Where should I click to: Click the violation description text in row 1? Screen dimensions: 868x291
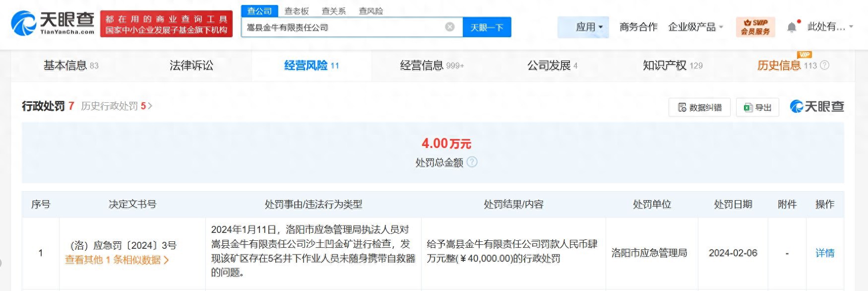pyautogui.click(x=313, y=251)
